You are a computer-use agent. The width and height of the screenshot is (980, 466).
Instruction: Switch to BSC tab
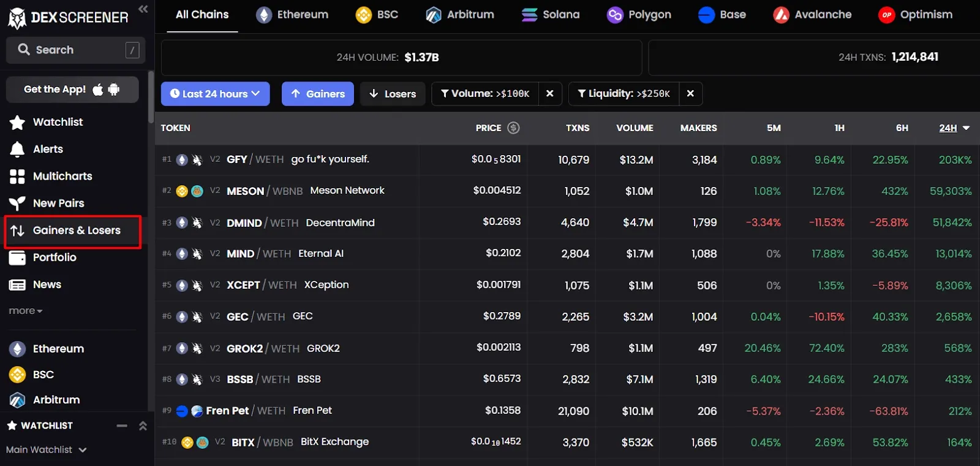point(377,15)
